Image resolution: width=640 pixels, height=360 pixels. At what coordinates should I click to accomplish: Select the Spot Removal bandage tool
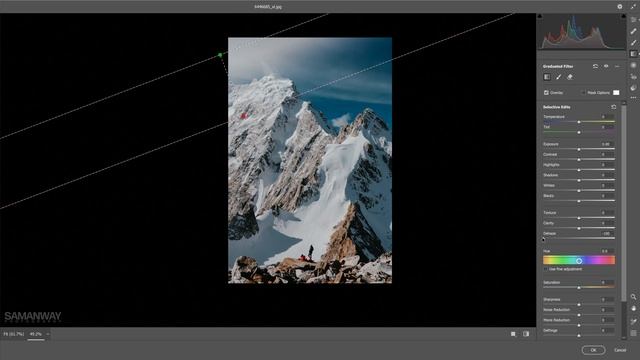633,31
